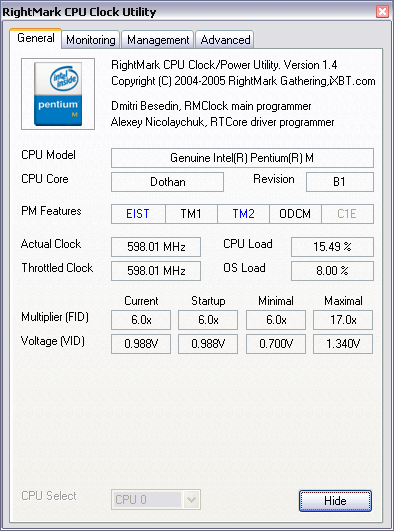Screen dimensions: 394x531
Task: Click the EIST feature indicator
Action: 138,214
